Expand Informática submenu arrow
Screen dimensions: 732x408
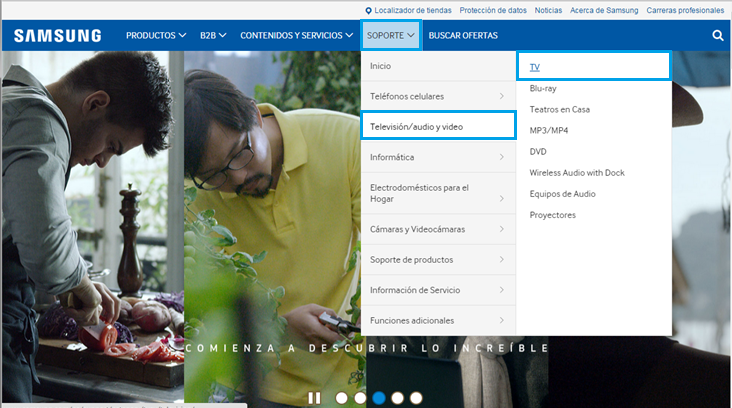[502, 157]
